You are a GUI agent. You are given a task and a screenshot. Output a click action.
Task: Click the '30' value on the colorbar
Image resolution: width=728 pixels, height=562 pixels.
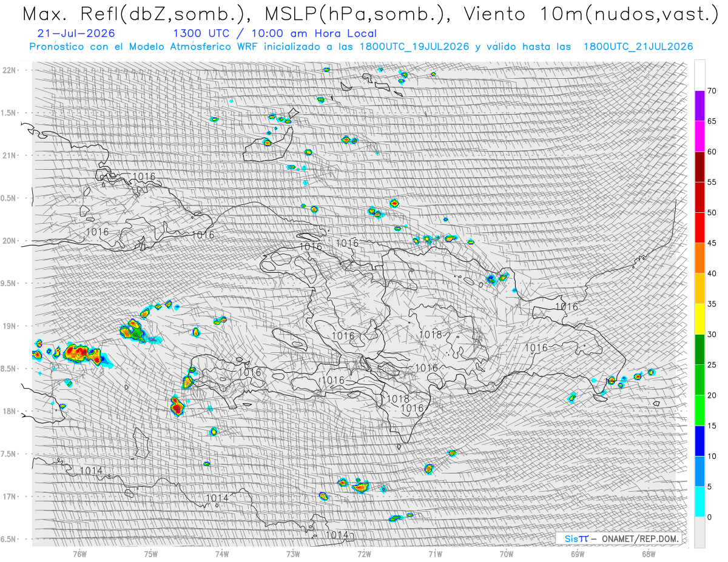click(x=712, y=335)
